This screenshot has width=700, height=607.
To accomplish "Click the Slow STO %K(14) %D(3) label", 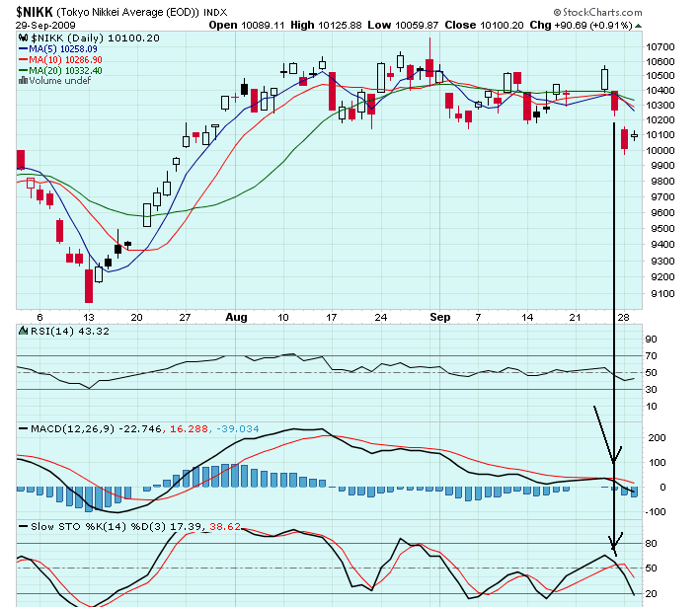I will pyautogui.click(x=99, y=527).
